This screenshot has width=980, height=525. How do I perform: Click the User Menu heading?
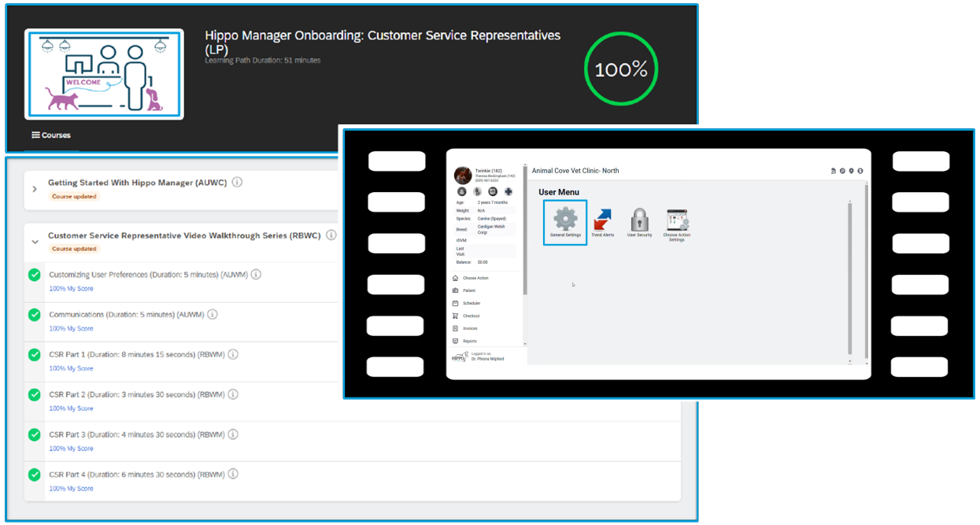[559, 192]
